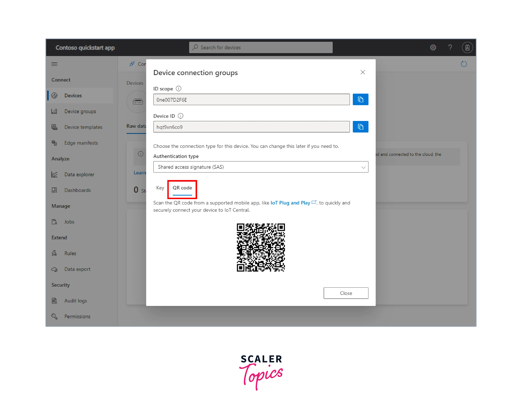Viewport: 522px width, 420px height.
Task: Dismiss the dialog using the X icon
Action: click(x=362, y=72)
